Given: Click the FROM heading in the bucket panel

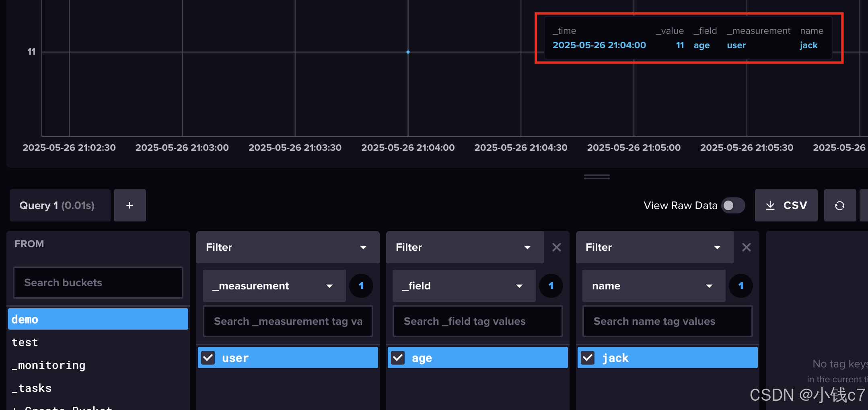Looking at the screenshot, I should point(29,244).
